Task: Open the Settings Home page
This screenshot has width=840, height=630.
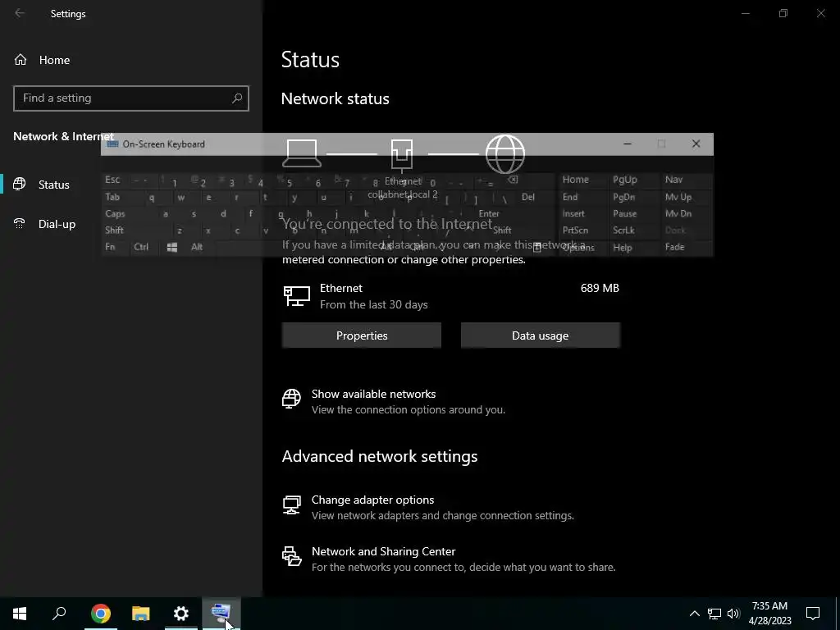Action: (x=43, y=60)
